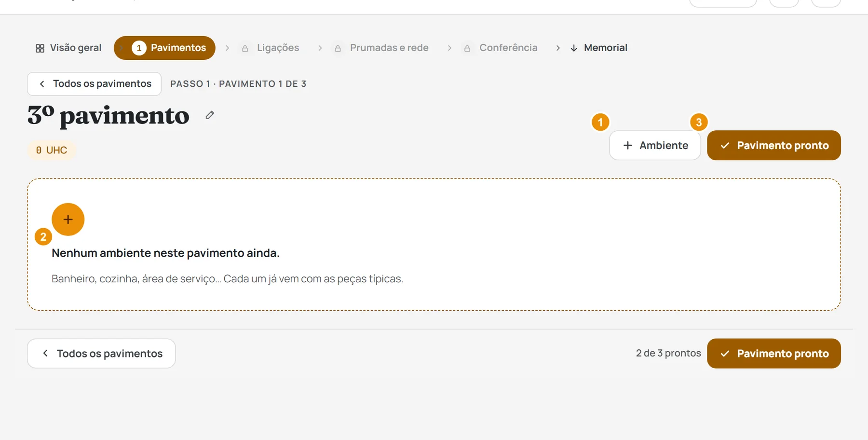
Task: Open the Visão geral overview tab
Action: (68, 48)
